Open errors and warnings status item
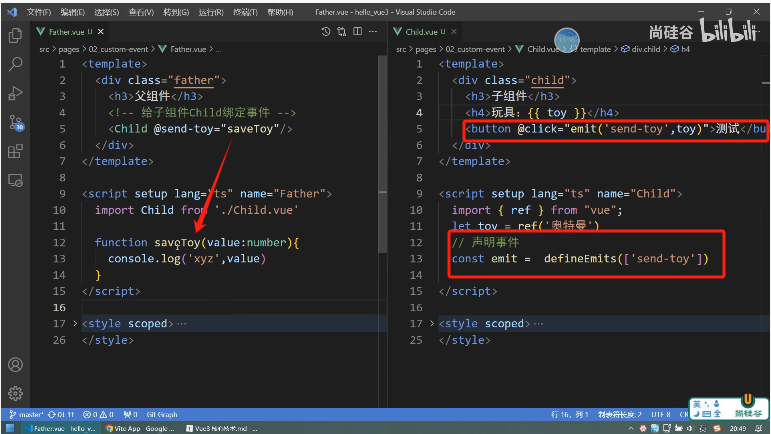 98,414
